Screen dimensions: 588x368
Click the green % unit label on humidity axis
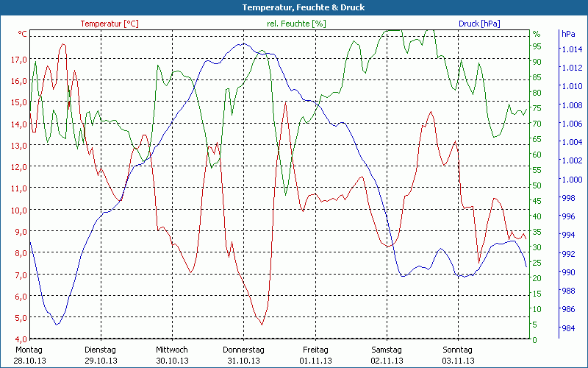[537, 34]
